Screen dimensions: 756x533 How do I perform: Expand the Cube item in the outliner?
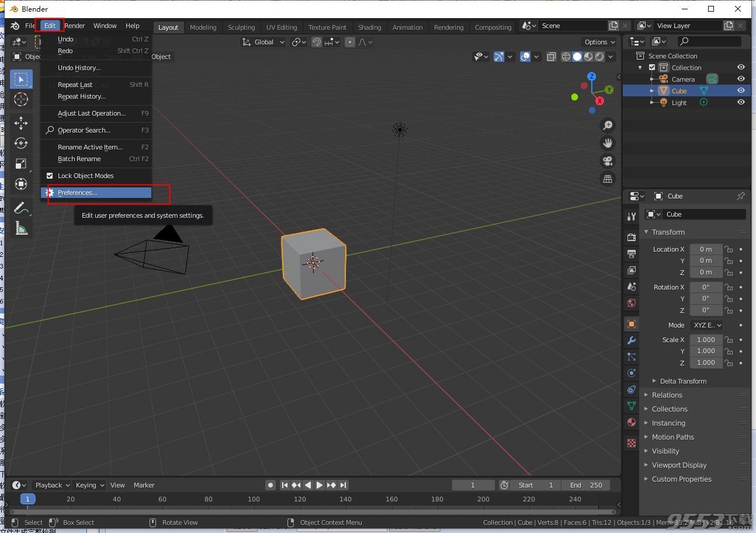(653, 91)
